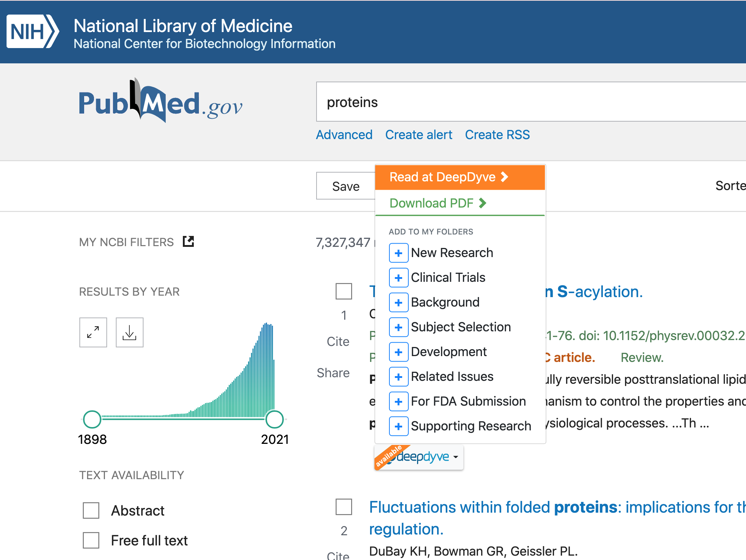The width and height of the screenshot is (746, 560).
Task: Grab the 1898 start year slider handle
Action: [x=92, y=419]
